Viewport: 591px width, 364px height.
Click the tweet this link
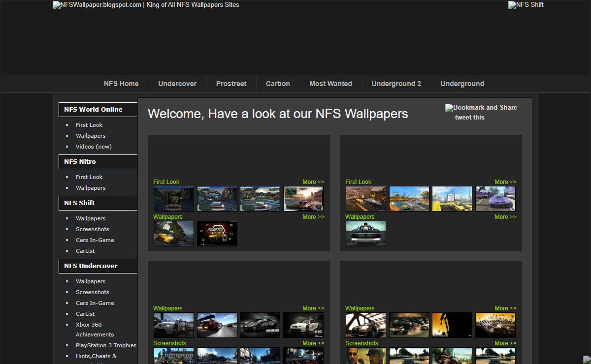470,117
